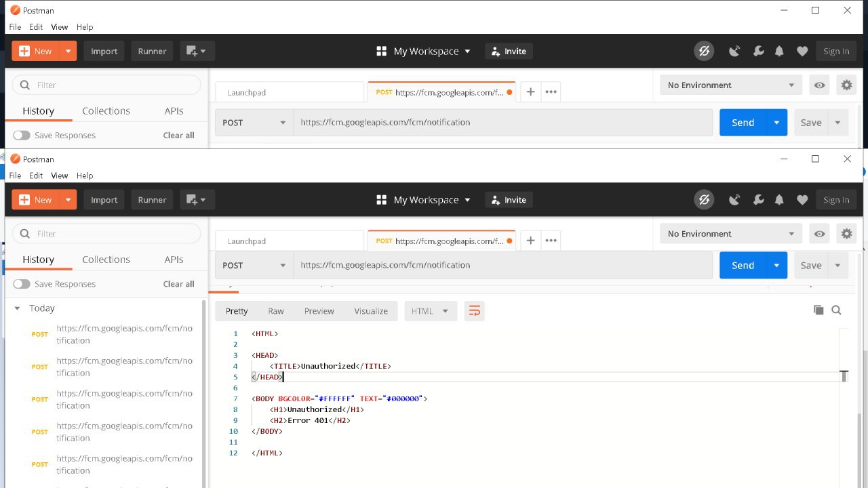Click the New button in front Postman window

35,200
